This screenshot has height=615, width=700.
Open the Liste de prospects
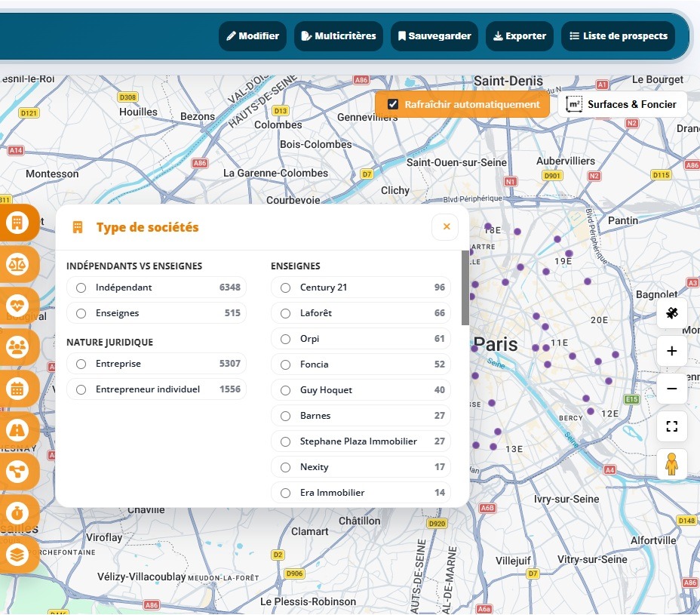coord(619,35)
